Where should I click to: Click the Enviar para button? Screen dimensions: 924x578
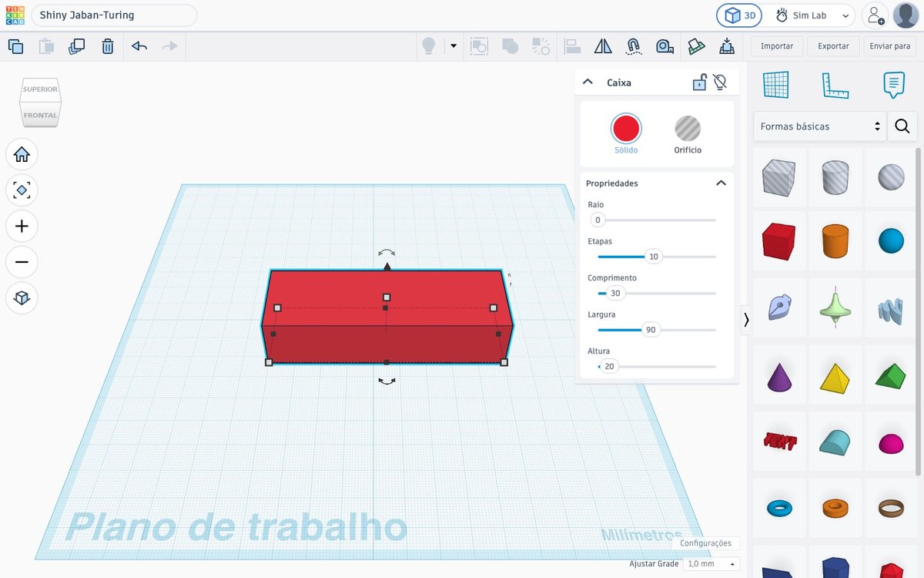(890, 46)
